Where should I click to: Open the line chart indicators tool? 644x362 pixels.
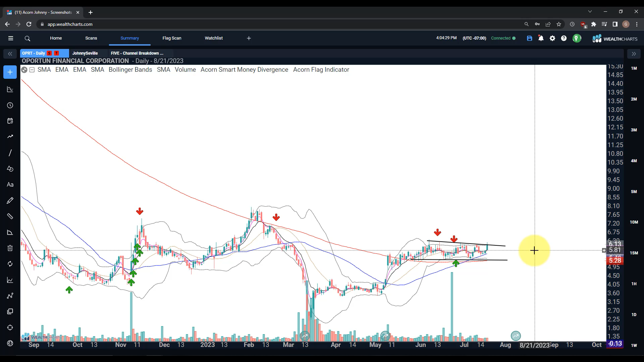pyautogui.click(x=10, y=280)
